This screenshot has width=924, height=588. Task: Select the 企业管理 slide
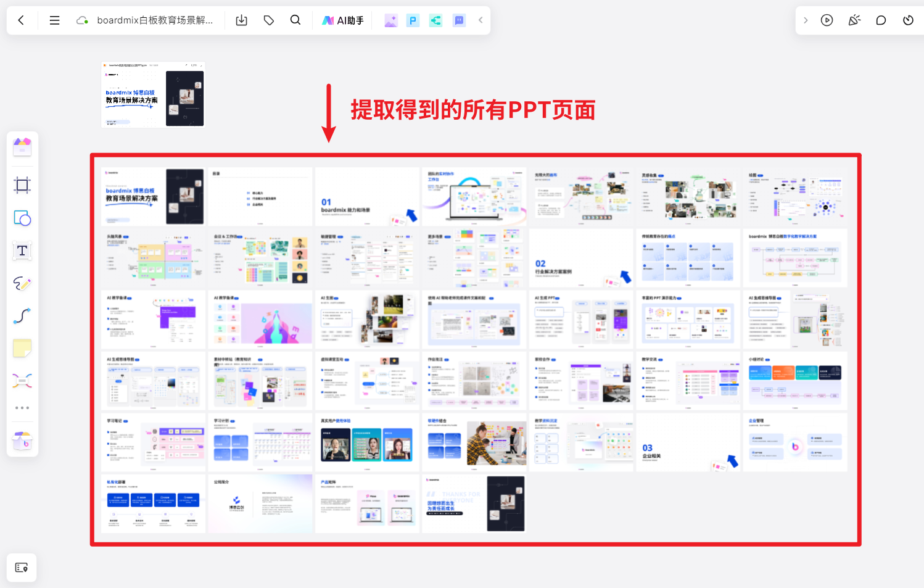[x=796, y=442]
